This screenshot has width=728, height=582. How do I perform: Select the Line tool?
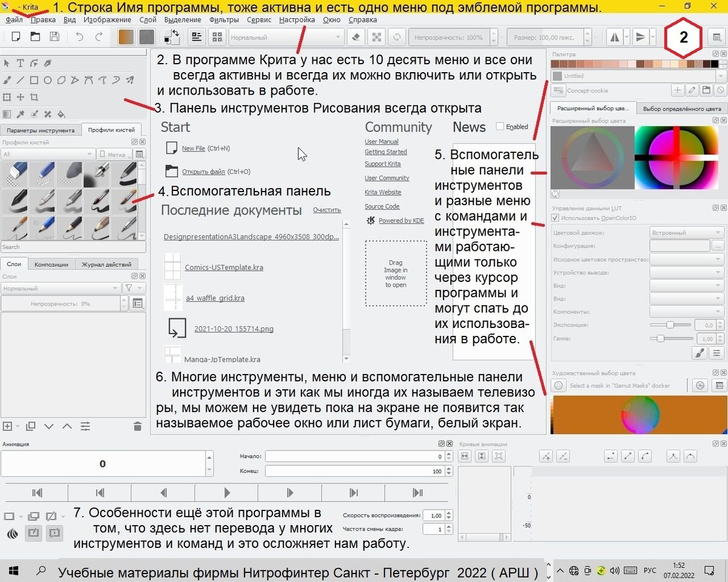(x=20, y=79)
